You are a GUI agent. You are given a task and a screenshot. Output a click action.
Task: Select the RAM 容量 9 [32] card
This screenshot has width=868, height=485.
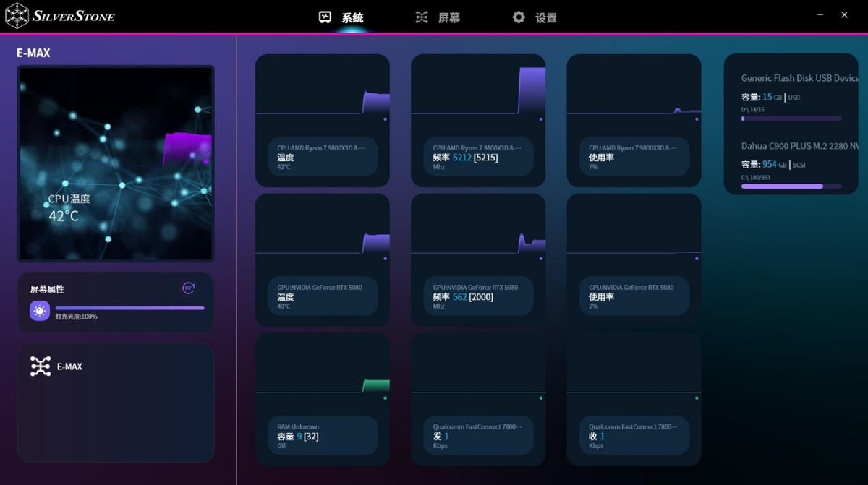322,398
